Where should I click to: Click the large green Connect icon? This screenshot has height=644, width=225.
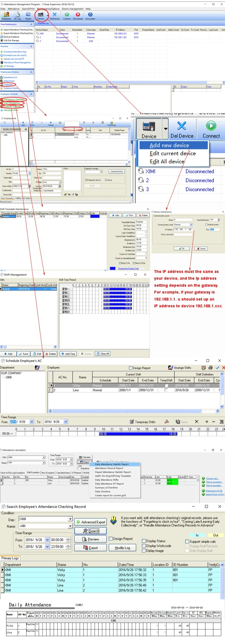coord(211,126)
